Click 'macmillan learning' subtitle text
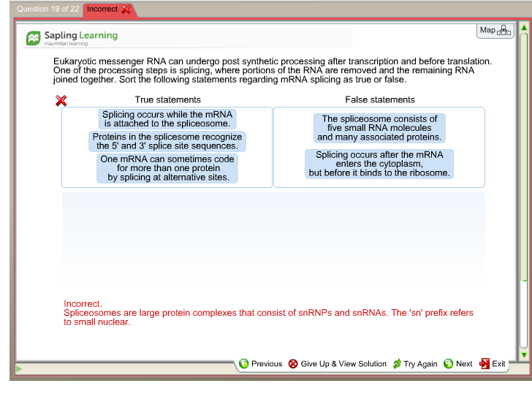532x394 pixels. pos(66,44)
